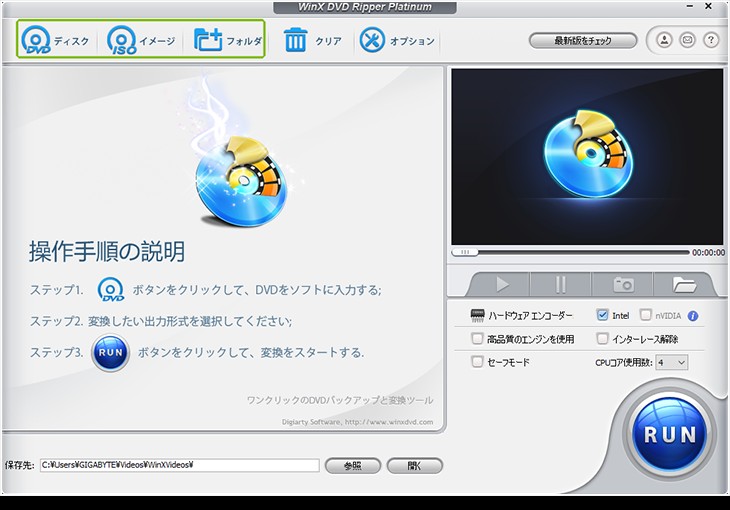Enable セーフモード checkbox

coord(477,361)
